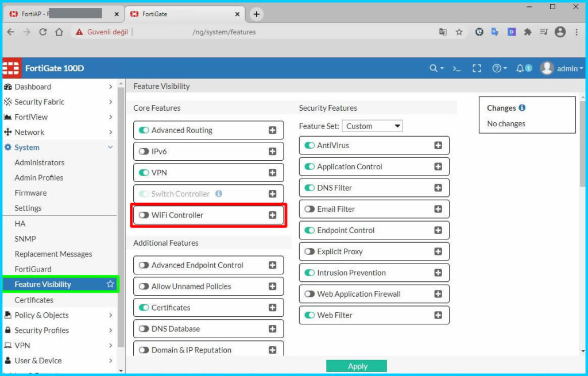This screenshot has width=588, height=376.
Task: Click the plus icon for Advanced Routing
Action: coord(273,130)
